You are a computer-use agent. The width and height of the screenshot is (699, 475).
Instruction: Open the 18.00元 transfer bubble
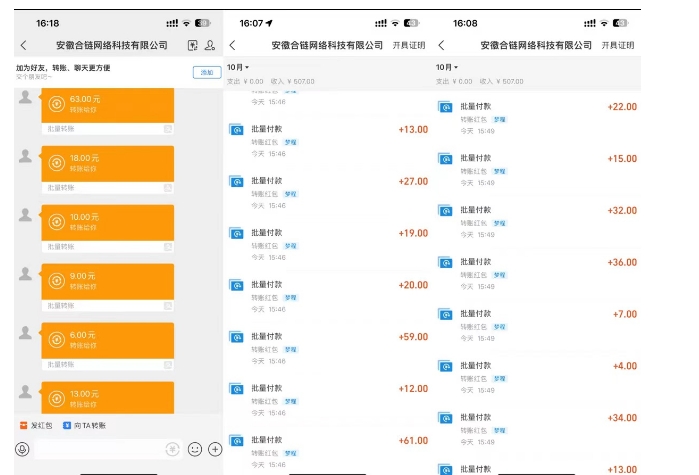pos(108,163)
